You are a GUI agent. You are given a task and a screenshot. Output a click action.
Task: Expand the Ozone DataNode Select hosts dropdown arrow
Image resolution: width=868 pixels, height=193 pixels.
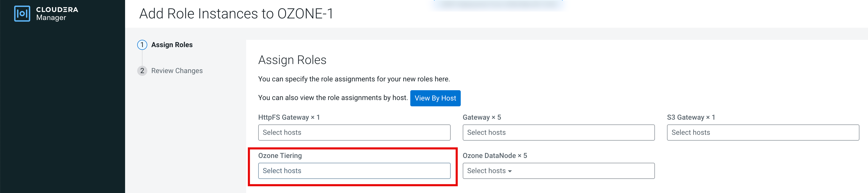click(x=510, y=171)
